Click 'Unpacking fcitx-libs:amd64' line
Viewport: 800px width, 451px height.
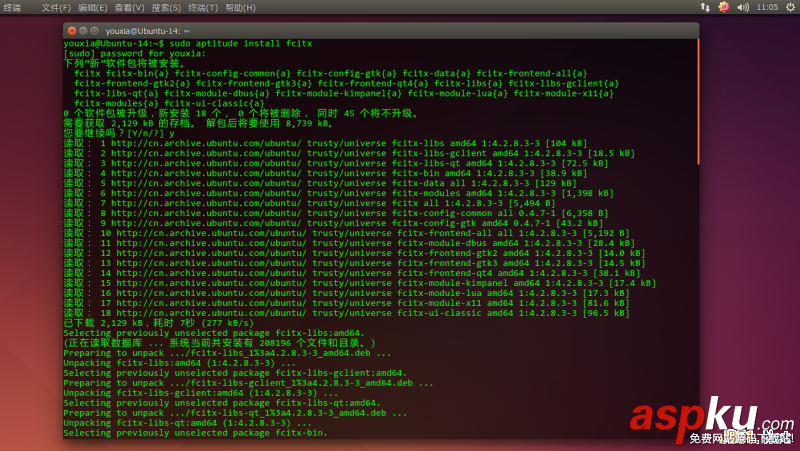pyautogui.click(x=180, y=363)
